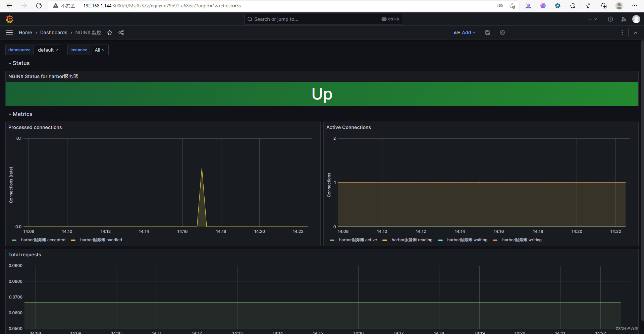Open browser collections icon
644x334 pixels.
(604, 6)
